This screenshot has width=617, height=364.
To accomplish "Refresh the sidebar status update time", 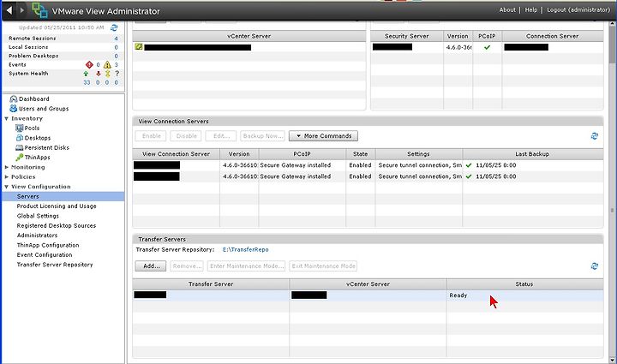I will click(x=114, y=27).
